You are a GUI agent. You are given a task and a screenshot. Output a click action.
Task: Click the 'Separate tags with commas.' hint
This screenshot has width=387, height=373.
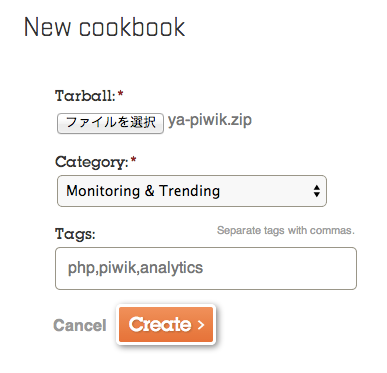coord(286,230)
